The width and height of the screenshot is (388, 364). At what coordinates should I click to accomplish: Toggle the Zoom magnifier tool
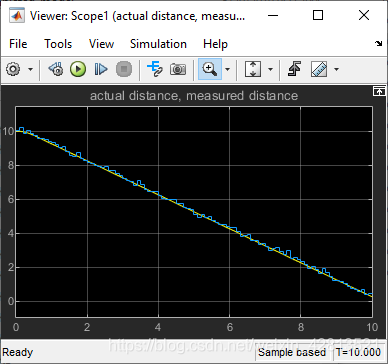click(210, 69)
